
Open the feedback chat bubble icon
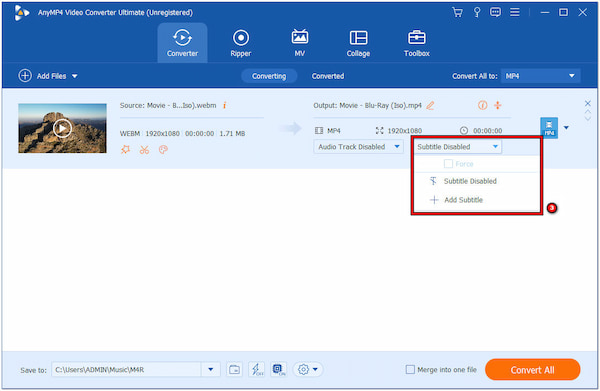click(495, 12)
